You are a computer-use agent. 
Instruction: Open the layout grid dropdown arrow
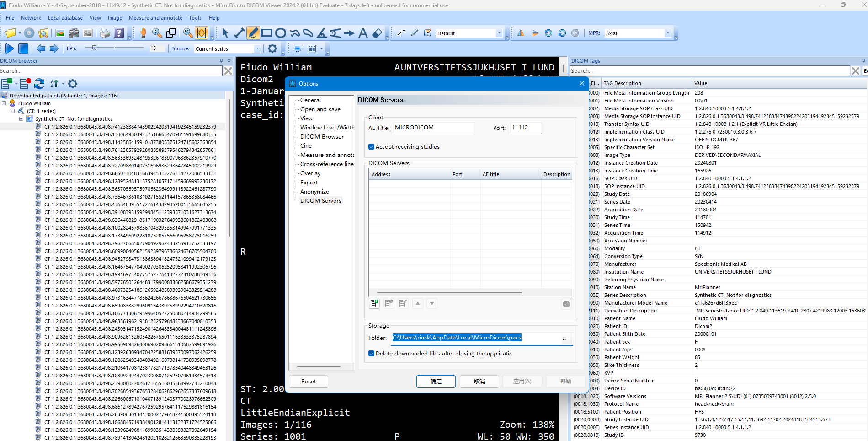pyautogui.click(x=321, y=48)
